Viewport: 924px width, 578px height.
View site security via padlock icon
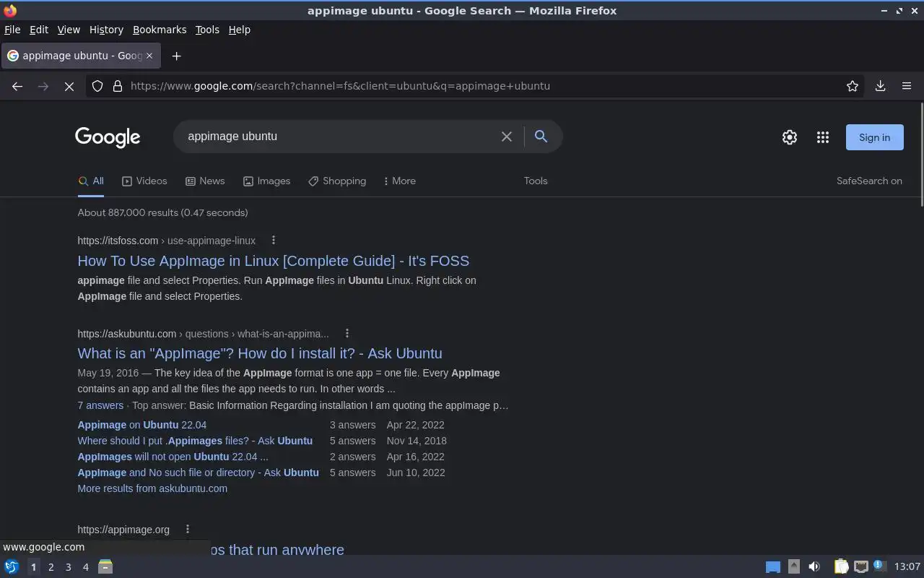click(x=118, y=86)
